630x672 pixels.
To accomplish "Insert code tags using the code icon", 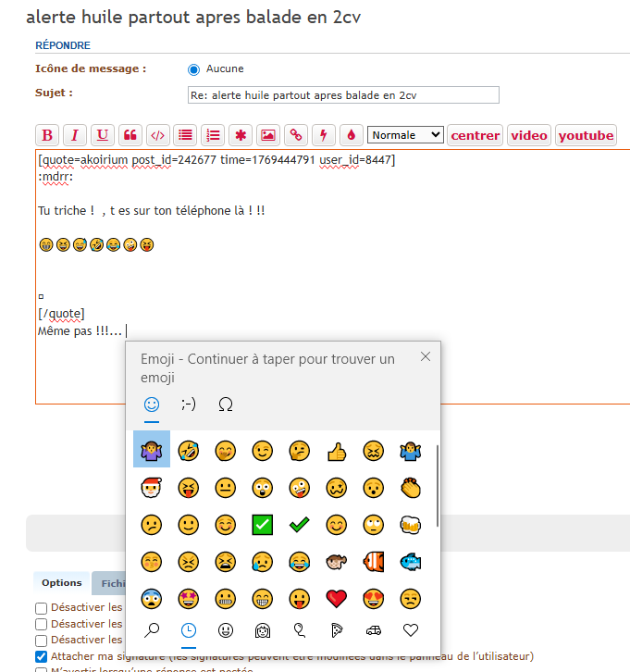I will (x=158, y=135).
